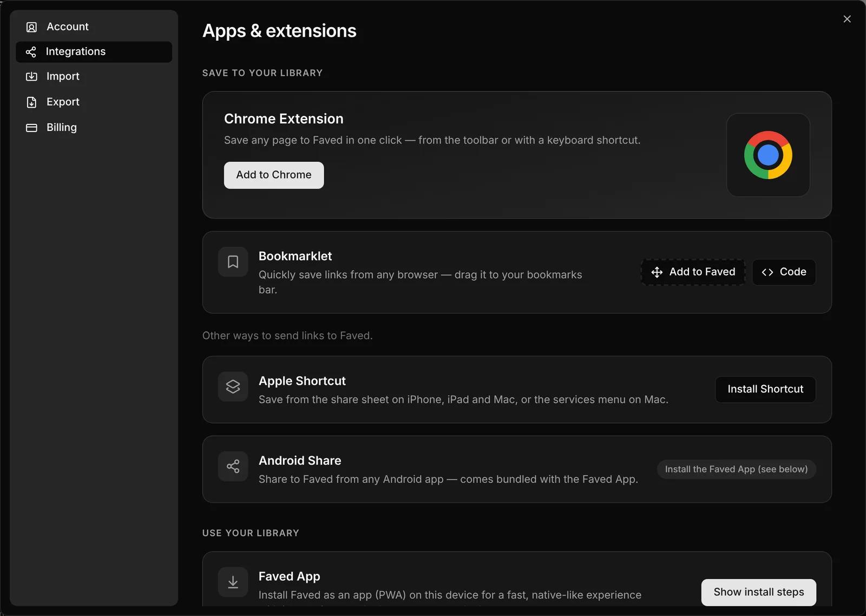866x616 pixels.
Task: Click the Bookmarklet bookmark icon
Action: (x=233, y=262)
